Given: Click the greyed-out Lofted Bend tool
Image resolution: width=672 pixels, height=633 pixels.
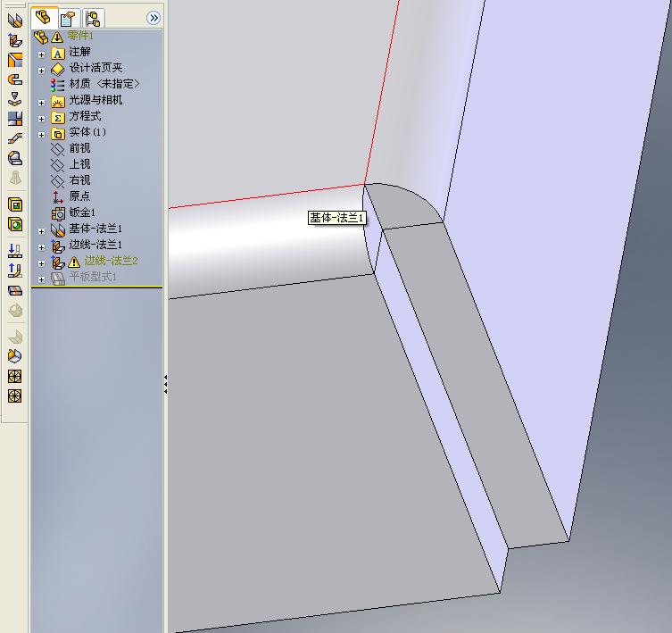Looking at the screenshot, I should coord(15,178).
